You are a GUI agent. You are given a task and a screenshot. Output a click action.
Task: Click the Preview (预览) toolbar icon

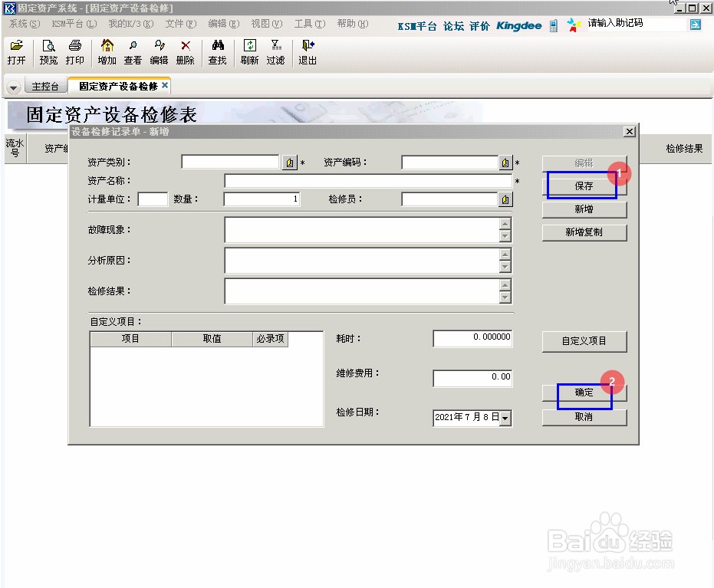[x=48, y=52]
